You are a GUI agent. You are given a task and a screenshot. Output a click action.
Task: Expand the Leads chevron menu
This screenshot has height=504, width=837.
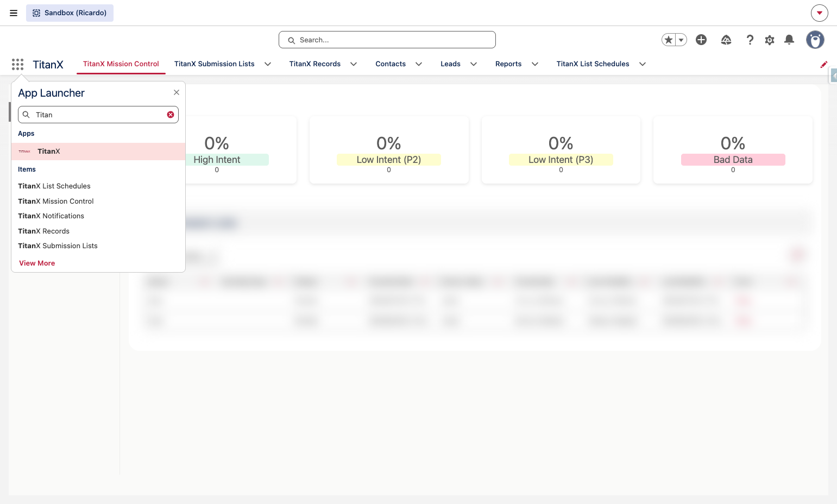point(474,64)
